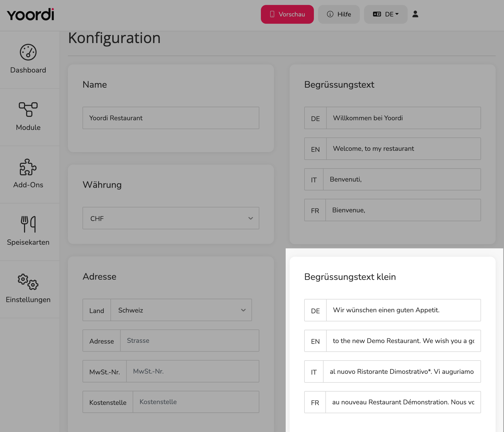Click the Yoordi logo
This screenshot has width=504, height=432.
coord(31,14)
